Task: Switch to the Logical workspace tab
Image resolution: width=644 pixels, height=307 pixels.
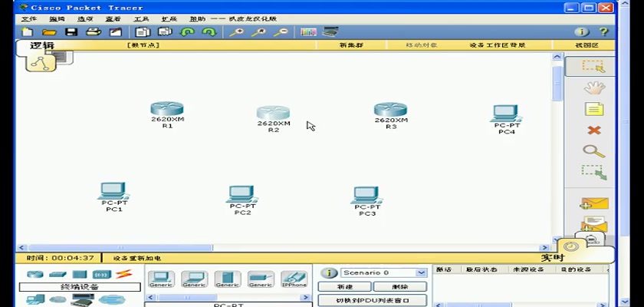Action: pos(42,45)
